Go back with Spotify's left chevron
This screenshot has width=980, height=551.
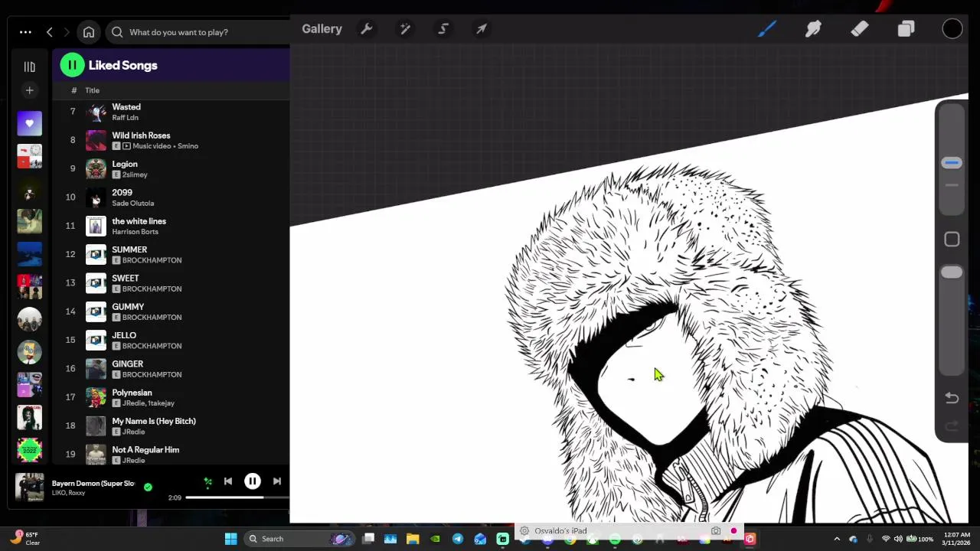tap(50, 32)
